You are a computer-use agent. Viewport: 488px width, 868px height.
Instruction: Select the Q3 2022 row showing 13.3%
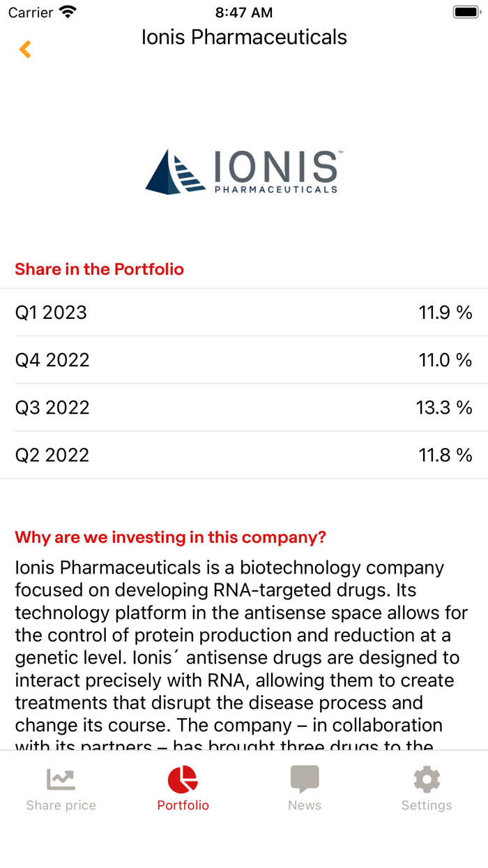[244, 407]
